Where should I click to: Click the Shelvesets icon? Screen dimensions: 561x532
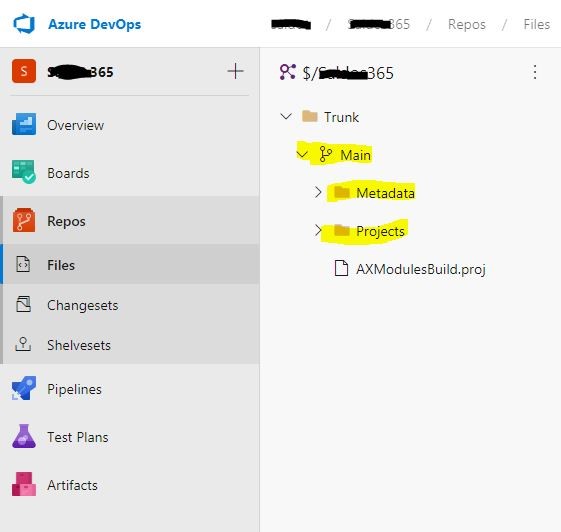pyautogui.click(x=23, y=345)
